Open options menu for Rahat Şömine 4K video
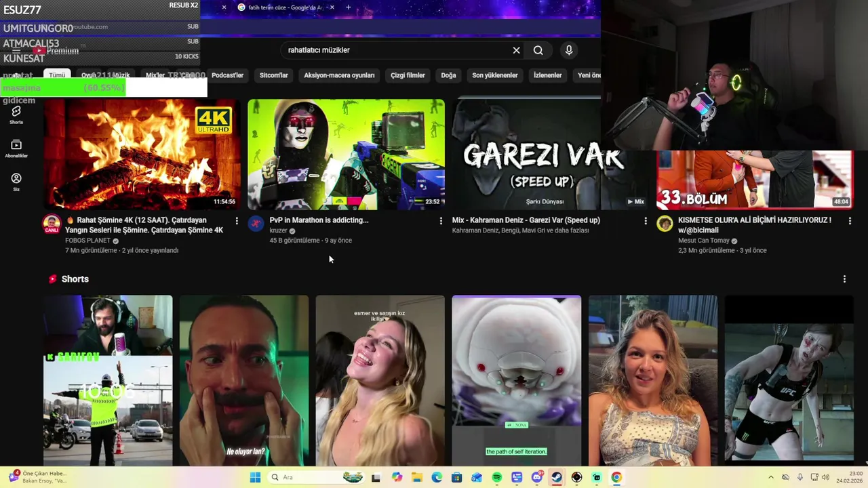This screenshot has height=488, width=868. 237,221
